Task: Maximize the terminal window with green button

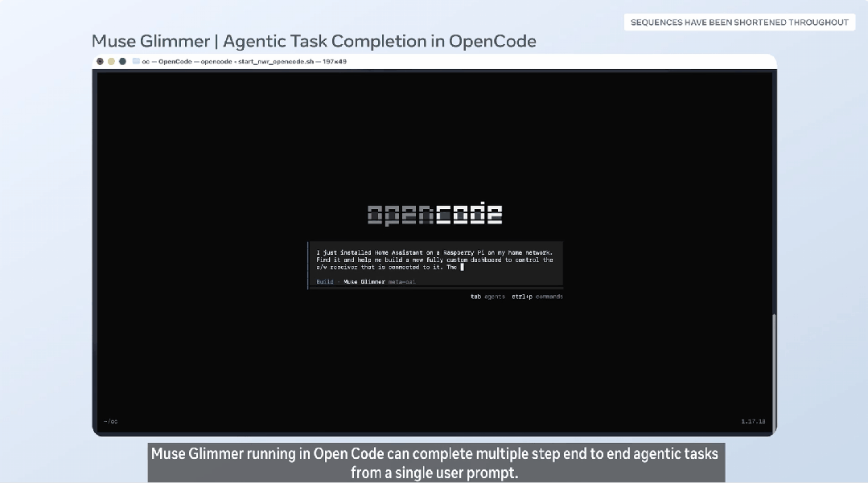Action: click(x=122, y=61)
